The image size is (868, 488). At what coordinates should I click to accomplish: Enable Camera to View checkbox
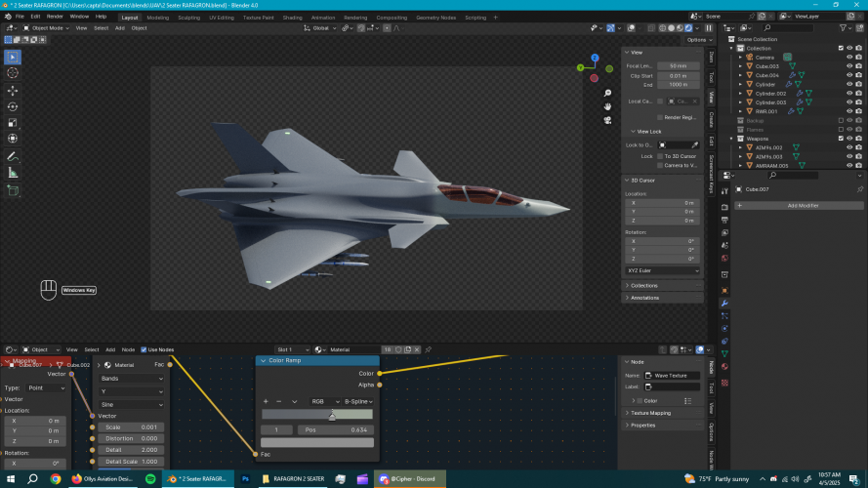pos(660,165)
